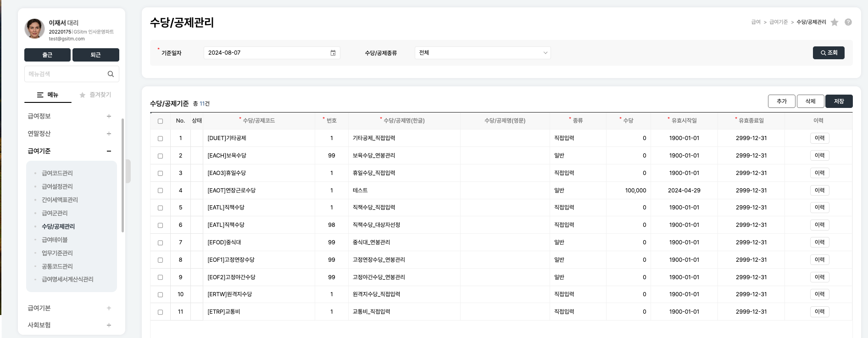Viewport: 868px width, 338px height.
Task: Expand the 급여기본 menu section
Action: tap(109, 308)
